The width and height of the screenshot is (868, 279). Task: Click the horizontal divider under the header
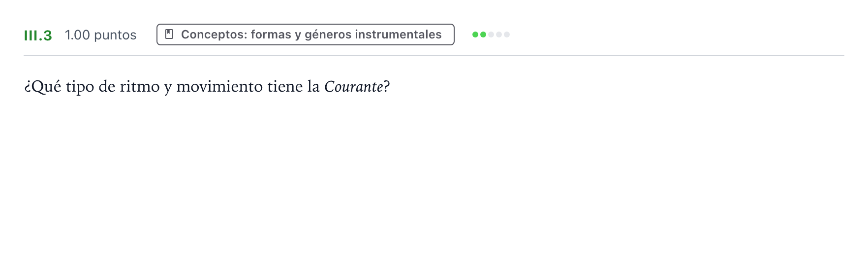tap(434, 56)
